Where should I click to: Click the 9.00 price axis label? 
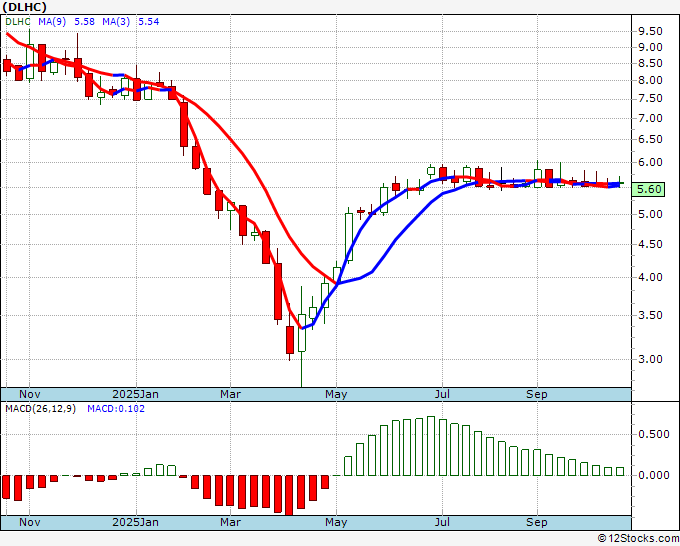[650, 47]
